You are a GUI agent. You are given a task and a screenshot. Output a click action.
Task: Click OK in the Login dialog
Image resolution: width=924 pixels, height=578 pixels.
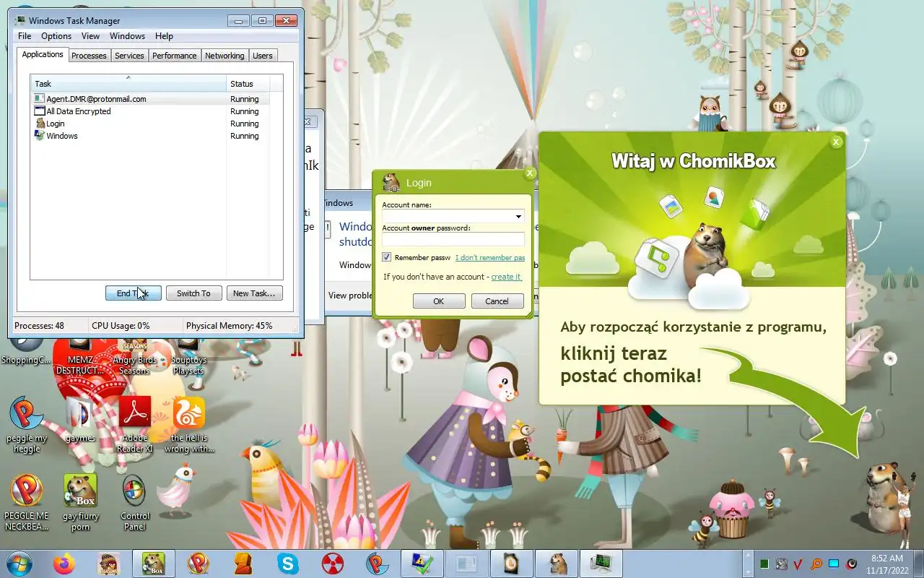click(439, 301)
